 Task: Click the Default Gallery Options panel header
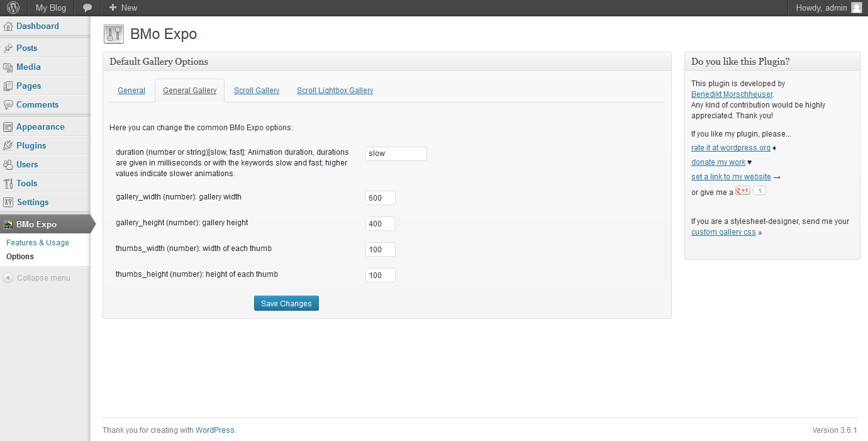[387, 62]
